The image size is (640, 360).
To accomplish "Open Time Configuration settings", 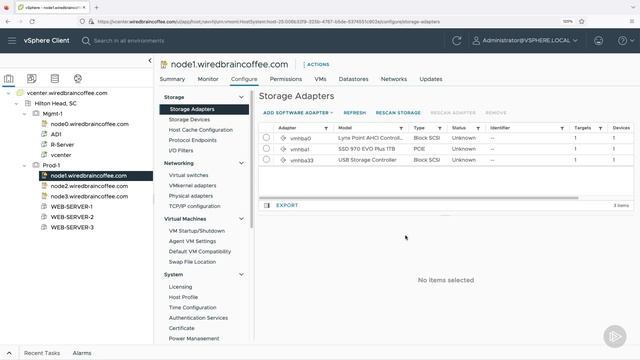I will click(193, 307).
